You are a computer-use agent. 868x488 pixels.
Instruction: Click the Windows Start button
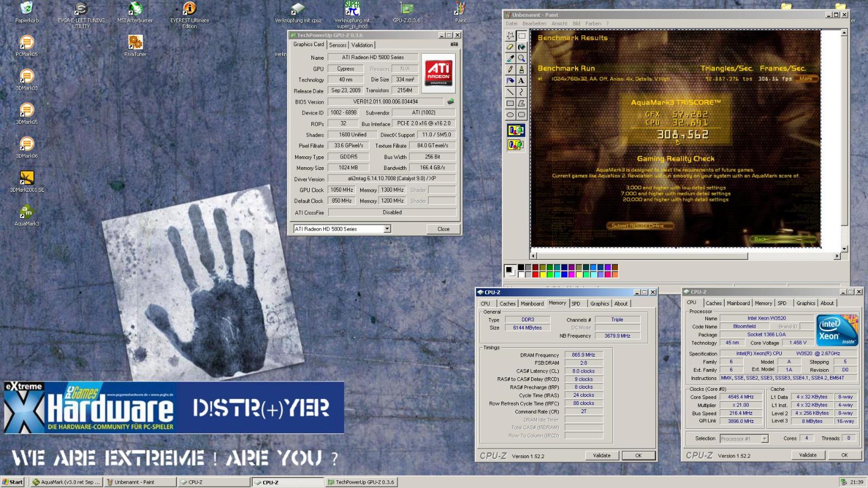coord(12,482)
